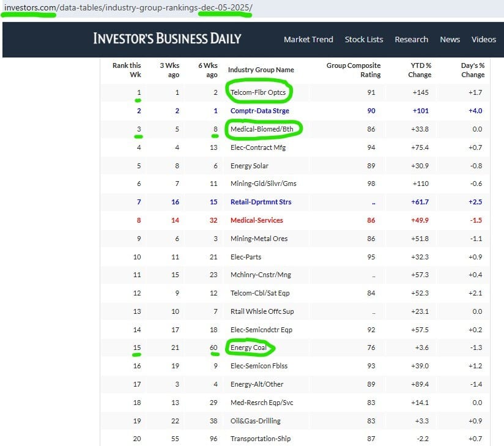This screenshot has width=504, height=446.
Task: Click the +110 YTD value for Mining-Gld/Silvr/Gms
Action: point(420,184)
